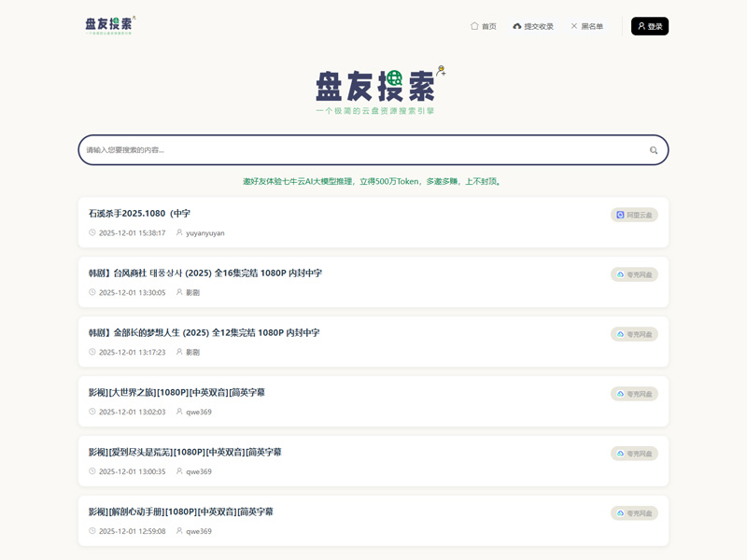Screen dimensions: 747x560
Task: Select the home icon beside 首页
Action: 474,26
